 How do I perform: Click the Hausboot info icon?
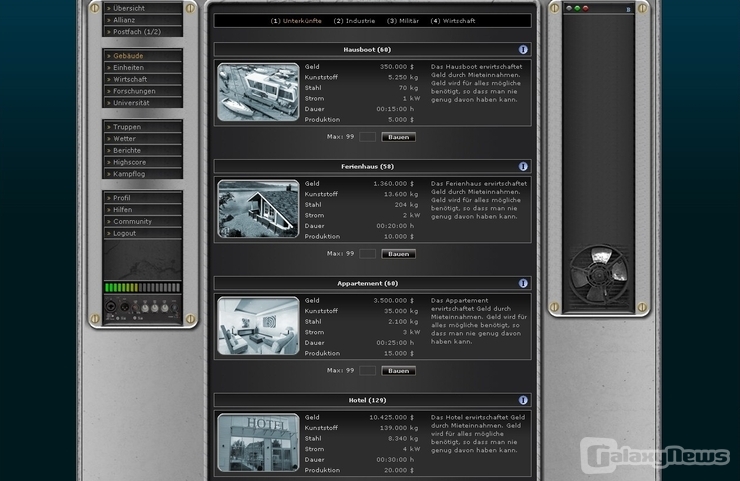[x=523, y=49]
